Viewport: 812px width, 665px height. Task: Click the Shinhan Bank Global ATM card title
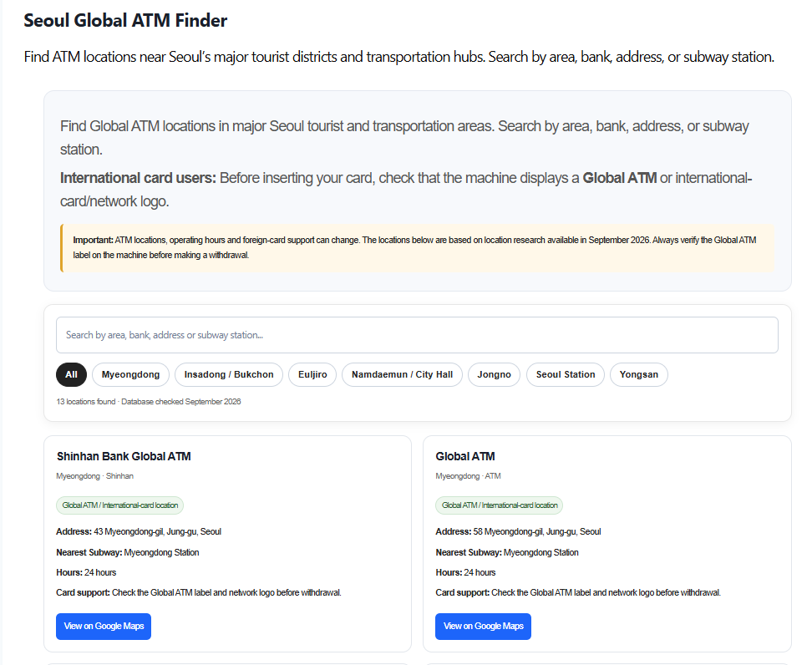coord(124,456)
